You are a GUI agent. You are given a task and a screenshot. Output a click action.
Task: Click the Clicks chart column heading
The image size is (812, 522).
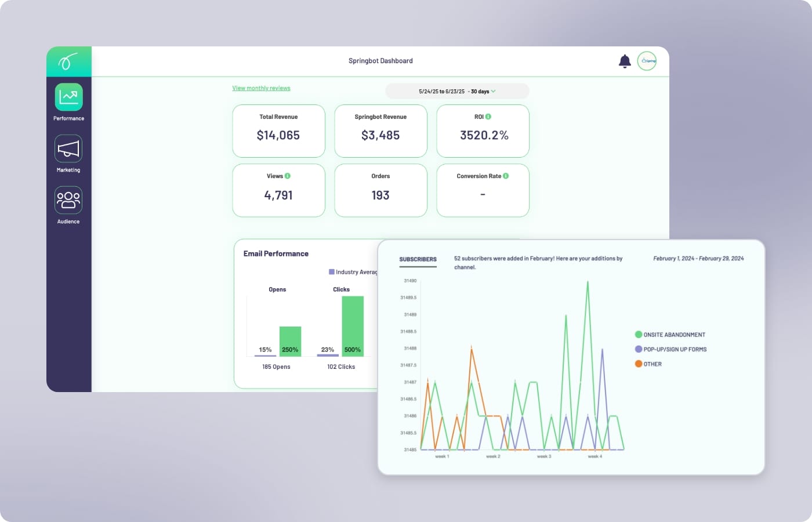(341, 289)
